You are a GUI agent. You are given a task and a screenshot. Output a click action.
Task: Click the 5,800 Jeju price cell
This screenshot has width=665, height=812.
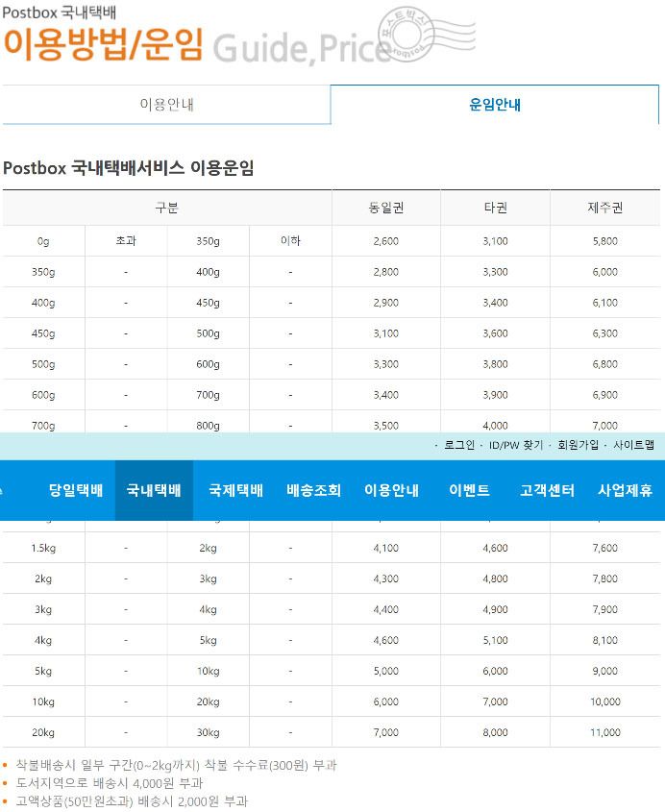point(604,241)
